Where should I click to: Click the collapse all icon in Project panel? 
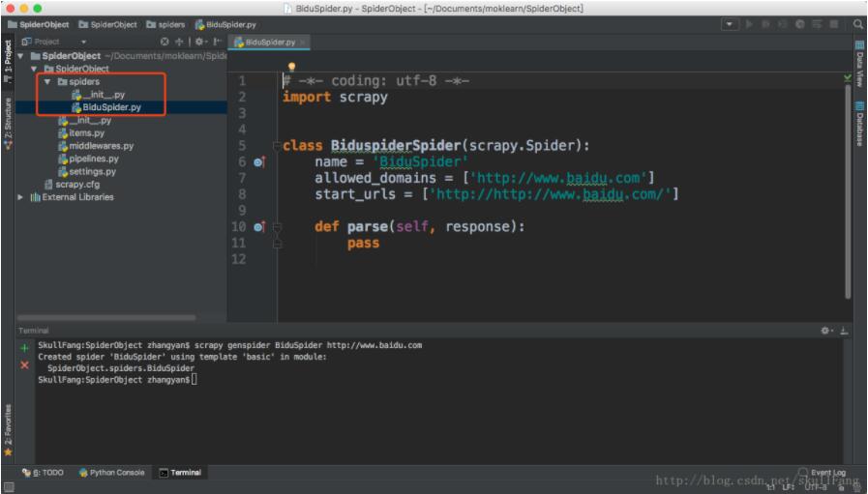pos(179,42)
